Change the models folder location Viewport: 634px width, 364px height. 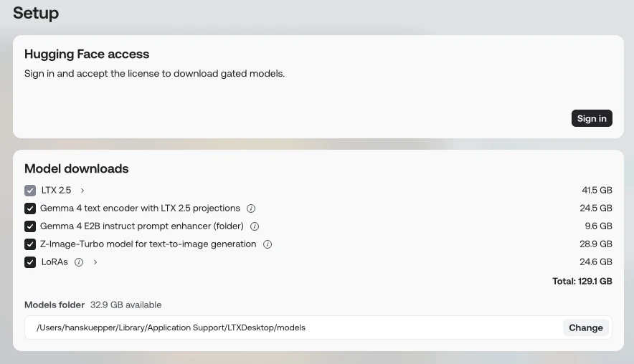pyautogui.click(x=585, y=327)
